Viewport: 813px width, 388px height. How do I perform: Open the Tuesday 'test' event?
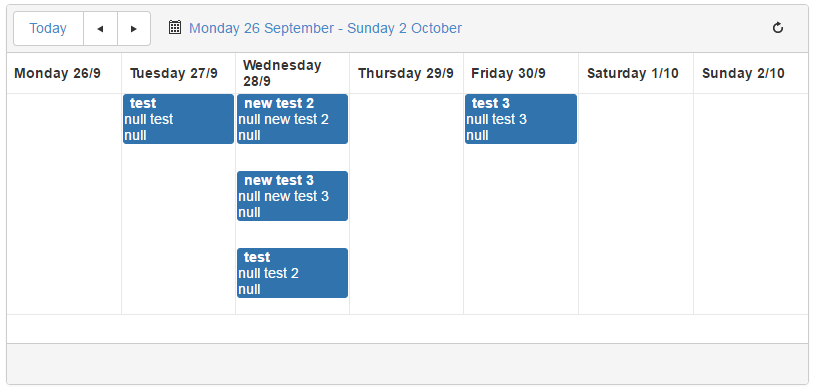point(178,119)
